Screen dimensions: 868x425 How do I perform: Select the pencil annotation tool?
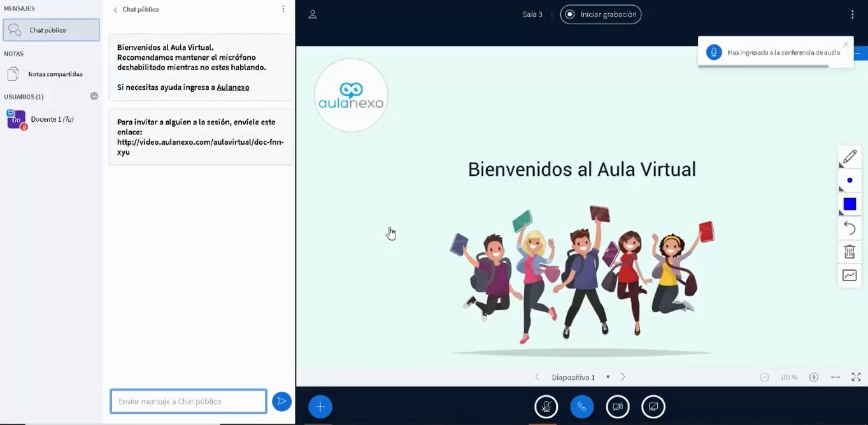click(850, 156)
